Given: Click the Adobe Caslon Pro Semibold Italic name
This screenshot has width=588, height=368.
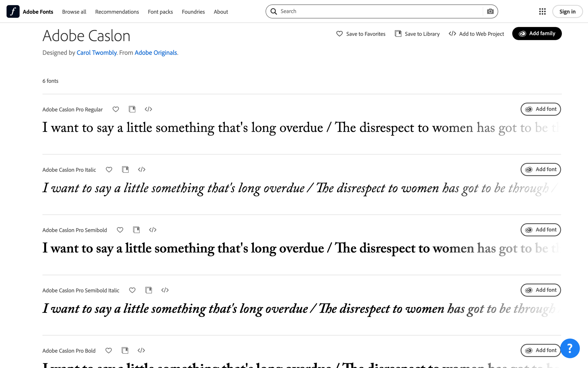Looking at the screenshot, I should pyautogui.click(x=81, y=290).
